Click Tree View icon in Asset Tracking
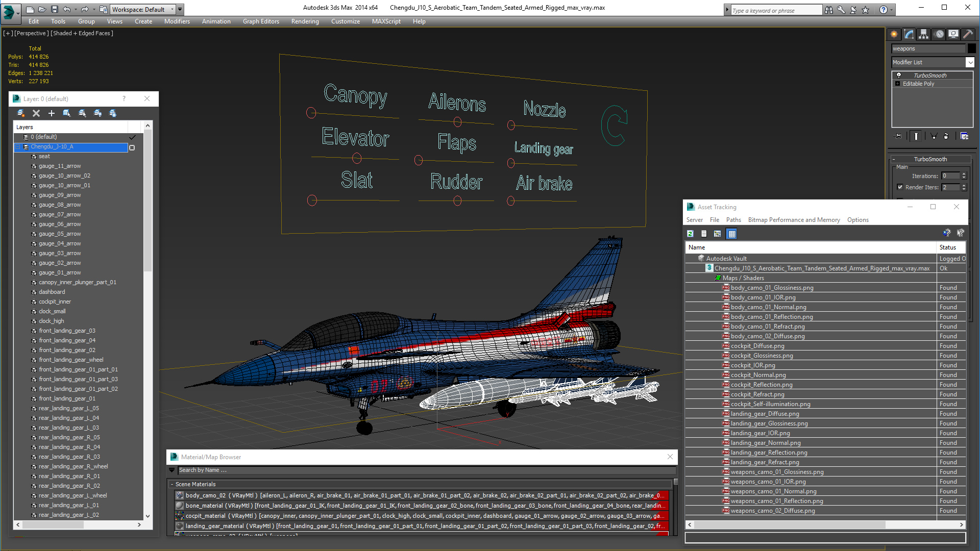This screenshot has height=551, width=980. (718, 234)
